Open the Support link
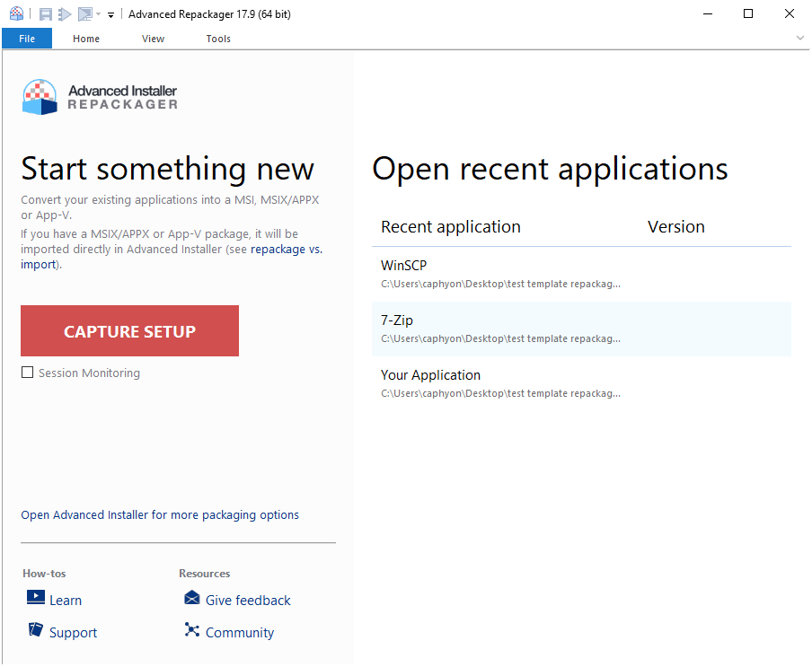This screenshot has height=667, width=812. pyautogui.click(x=73, y=632)
